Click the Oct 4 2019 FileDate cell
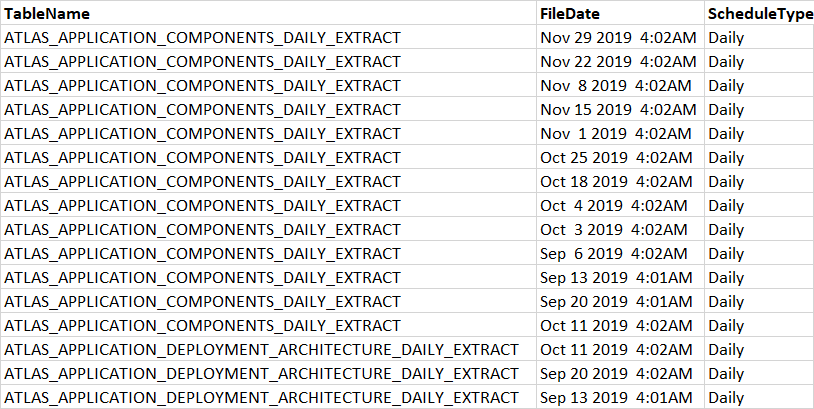The height and width of the screenshot is (409, 814). (613, 206)
